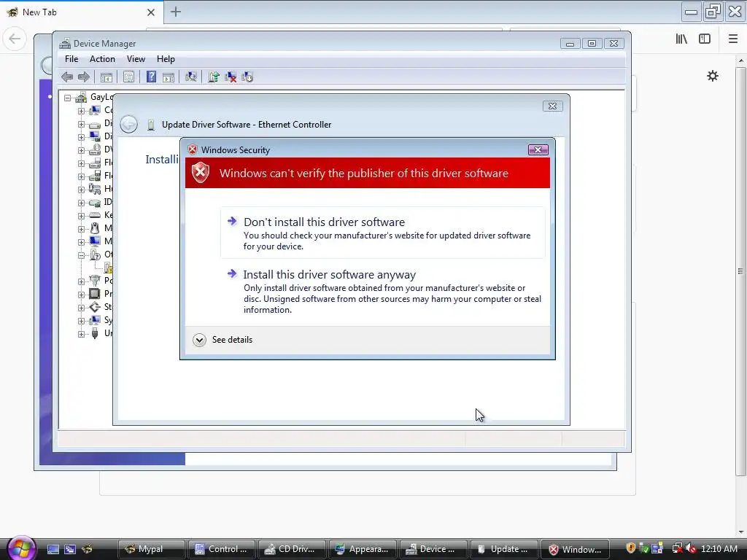Expand the tree node labeled Co
The image size is (747, 560).
tap(81, 111)
